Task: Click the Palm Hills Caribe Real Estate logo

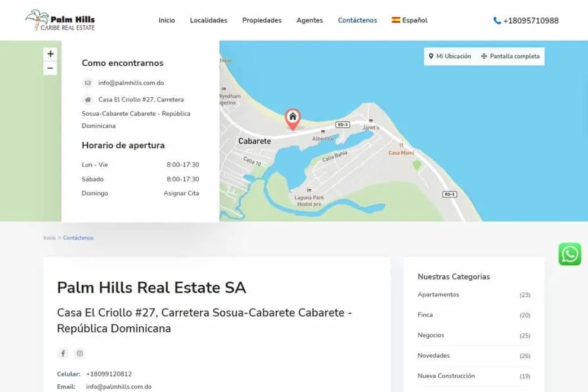Action: pos(60,20)
